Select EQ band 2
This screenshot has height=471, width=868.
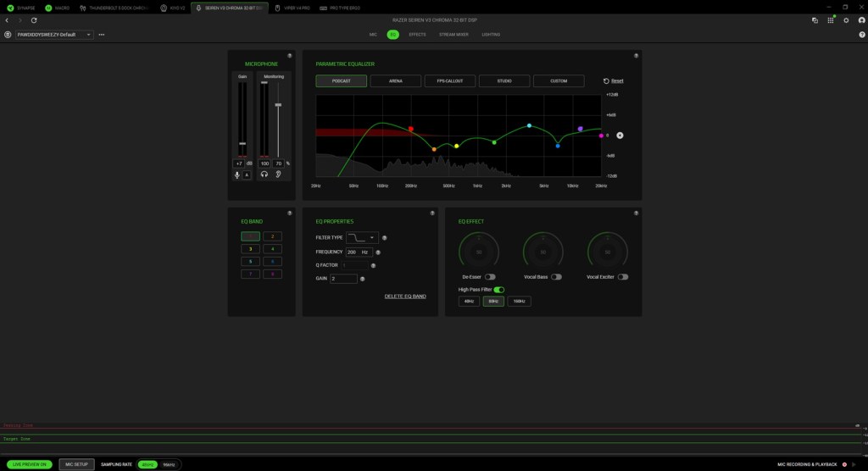[272, 236]
